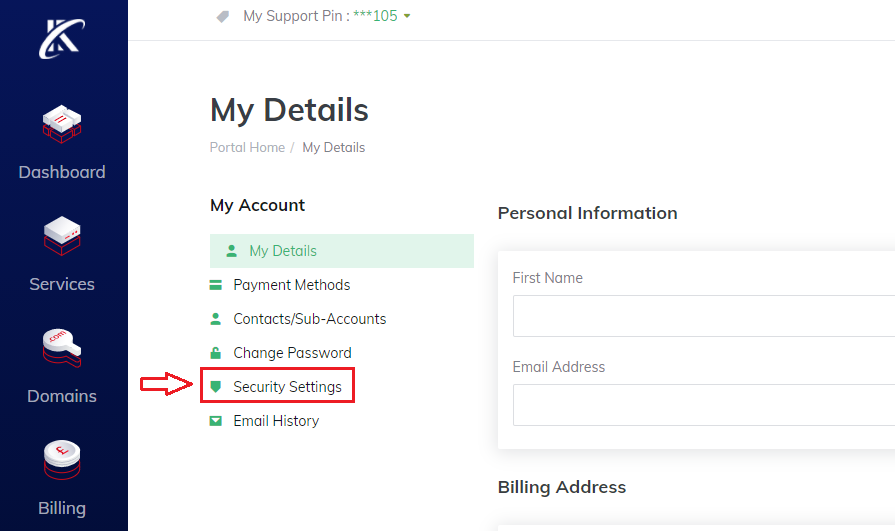Click the card icon next to Payment Methods

click(215, 285)
